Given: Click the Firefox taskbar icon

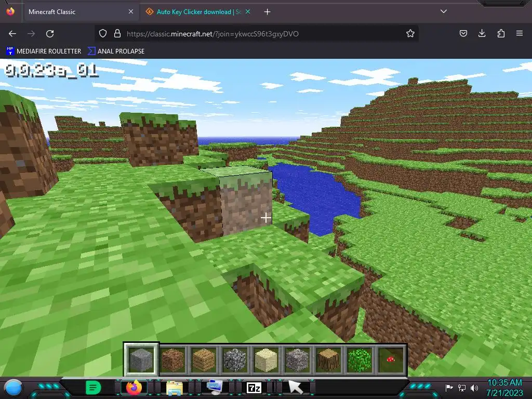Looking at the screenshot, I should (x=134, y=388).
